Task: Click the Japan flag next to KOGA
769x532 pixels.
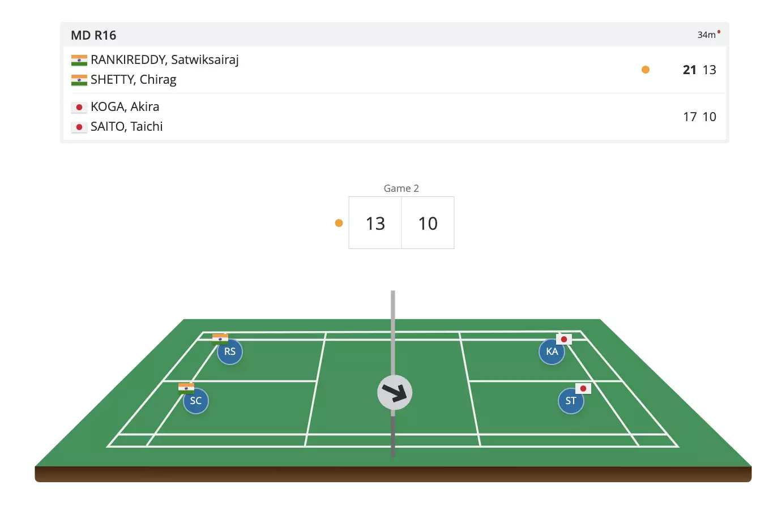Action: click(x=79, y=107)
